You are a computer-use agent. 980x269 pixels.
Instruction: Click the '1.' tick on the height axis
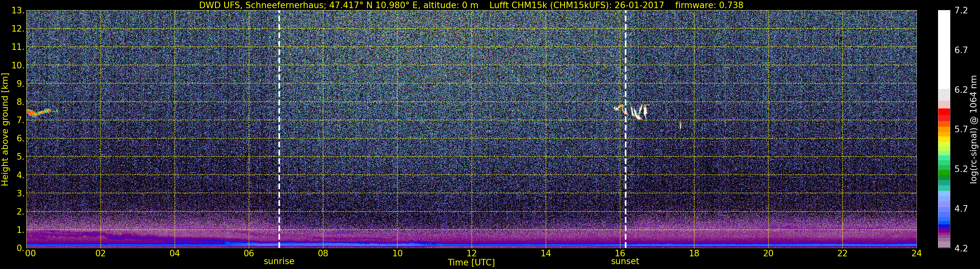click(x=20, y=230)
